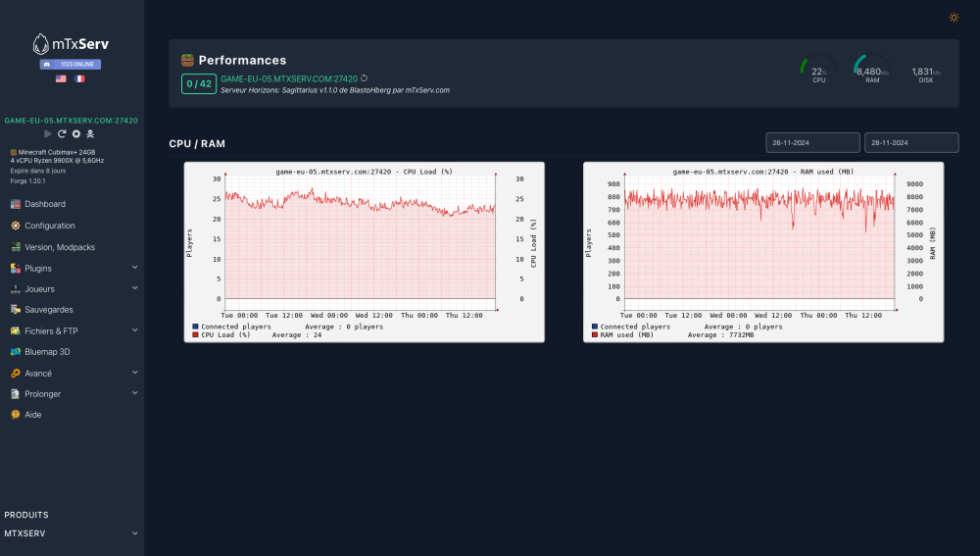Toggle light mode with the sun icon
980x556 pixels.
click(955, 18)
